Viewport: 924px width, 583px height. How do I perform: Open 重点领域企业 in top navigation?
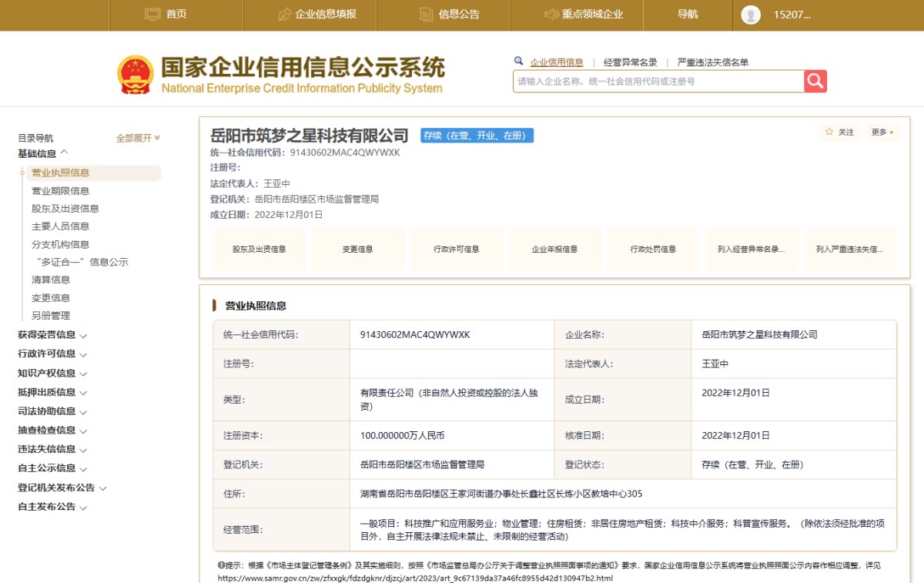[592, 14]
